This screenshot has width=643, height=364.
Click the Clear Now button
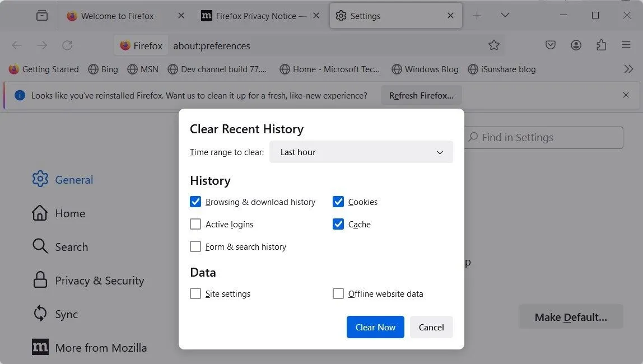point(375,327)
